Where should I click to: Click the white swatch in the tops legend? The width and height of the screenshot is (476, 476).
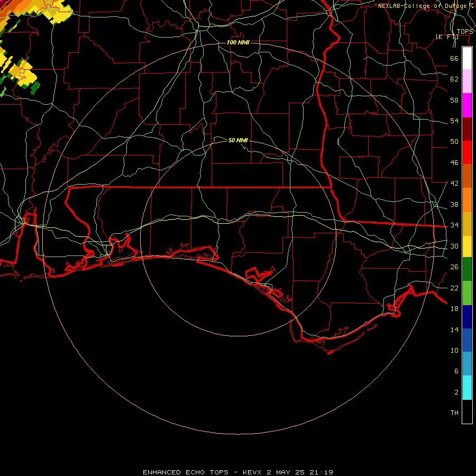coord(467,58)
